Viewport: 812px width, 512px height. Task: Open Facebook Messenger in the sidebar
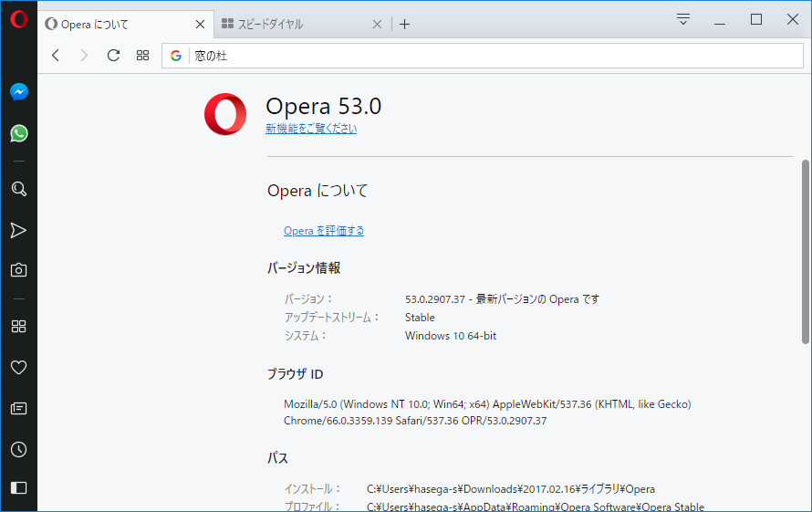[18, 92]
